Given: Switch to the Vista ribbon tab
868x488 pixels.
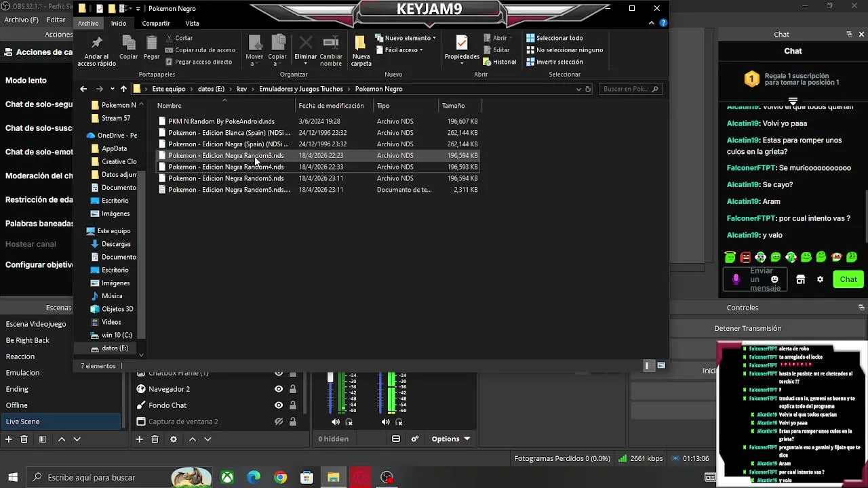Looking at the screenshot, I should 192,23.
